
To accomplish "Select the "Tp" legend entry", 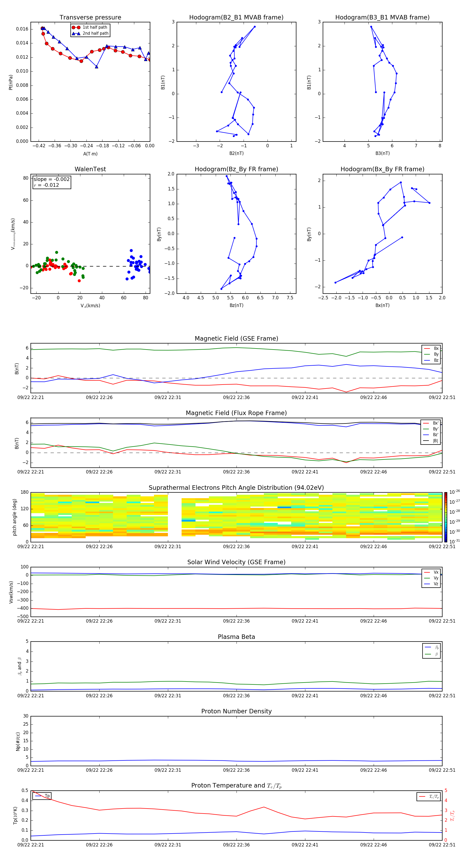I will (x=42, y=796).
